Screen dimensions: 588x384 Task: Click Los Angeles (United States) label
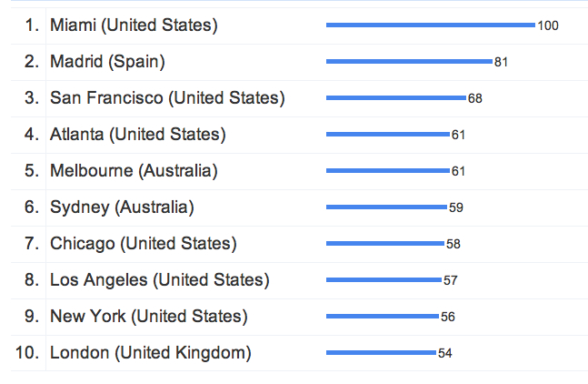(x=159, y=280)
